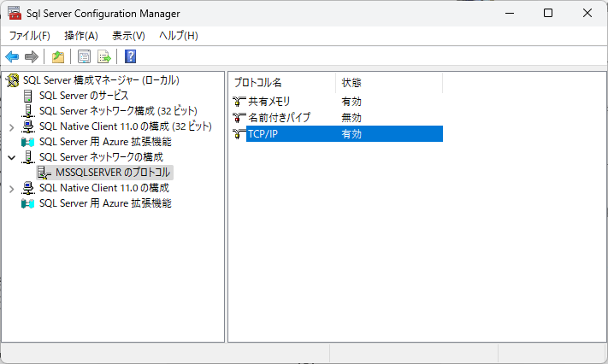608x364 pixels.
Task: Click the SQL Native Client 11.0 (32 ビット) icon
Action: pyautogui.click(x=27, y=126)
